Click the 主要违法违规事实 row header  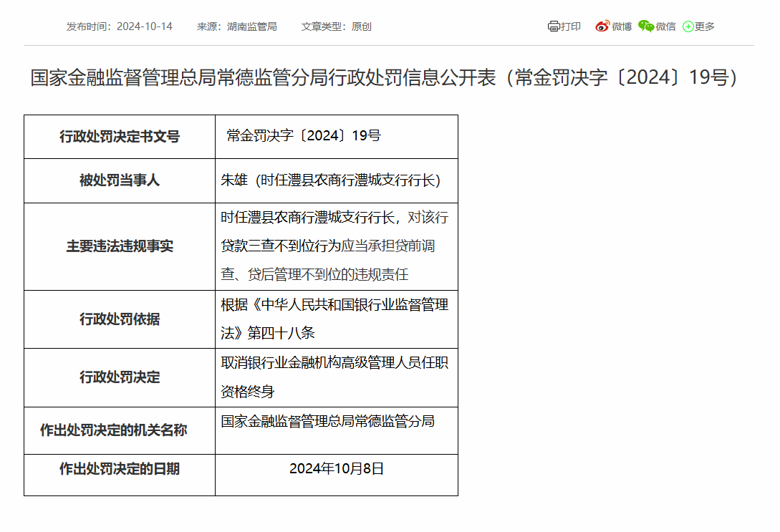tap(120, 246)
